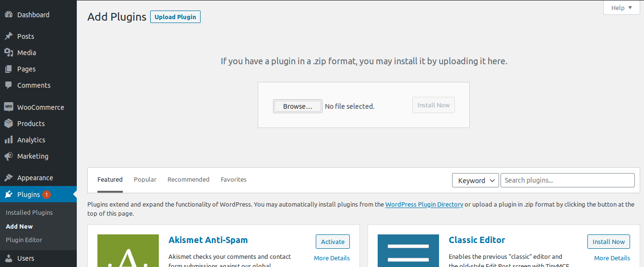Click the Plugins update count badge

(47, 195)
